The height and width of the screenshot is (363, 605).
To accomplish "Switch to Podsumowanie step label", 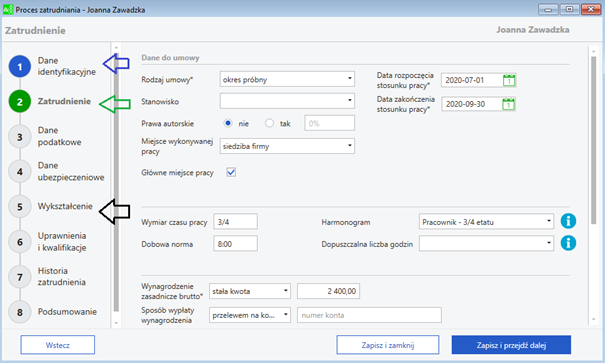I will (x=67, y=312).
